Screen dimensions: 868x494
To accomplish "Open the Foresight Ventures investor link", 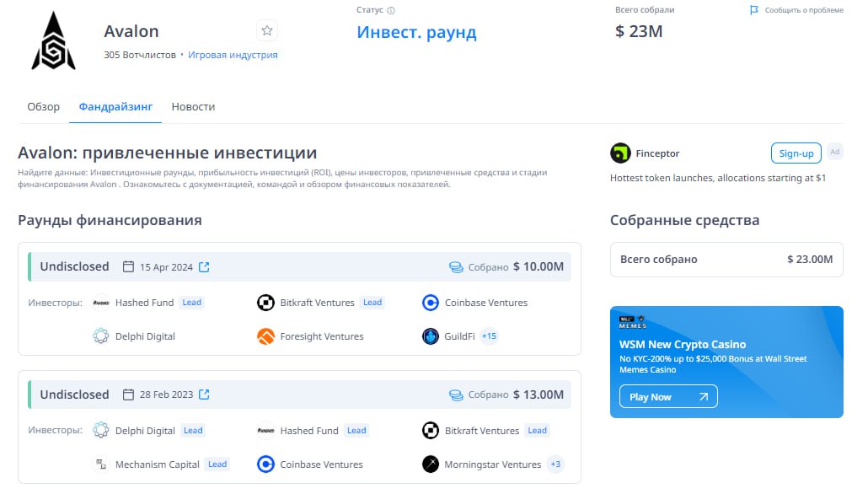I will point(322,336).
